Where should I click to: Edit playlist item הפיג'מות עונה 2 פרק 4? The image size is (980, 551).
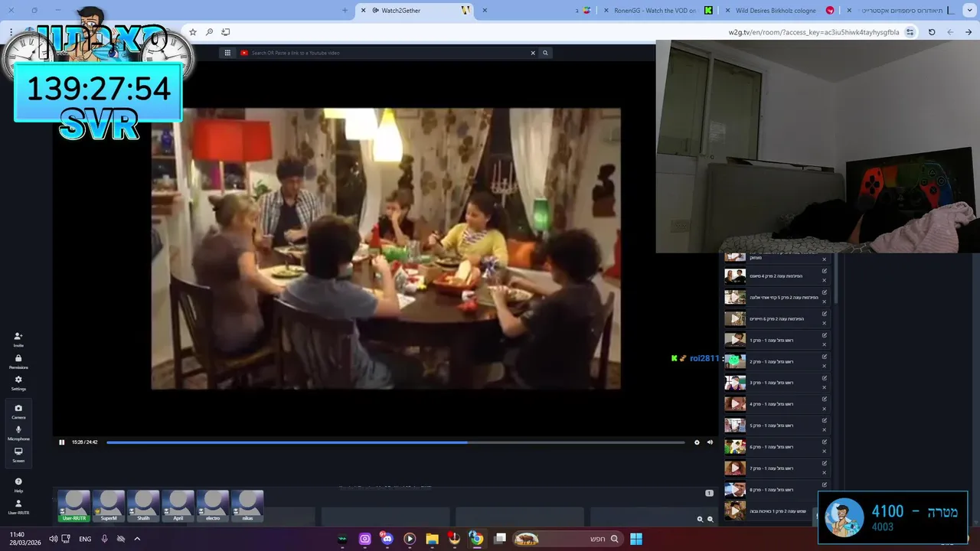tap(825, 271)
